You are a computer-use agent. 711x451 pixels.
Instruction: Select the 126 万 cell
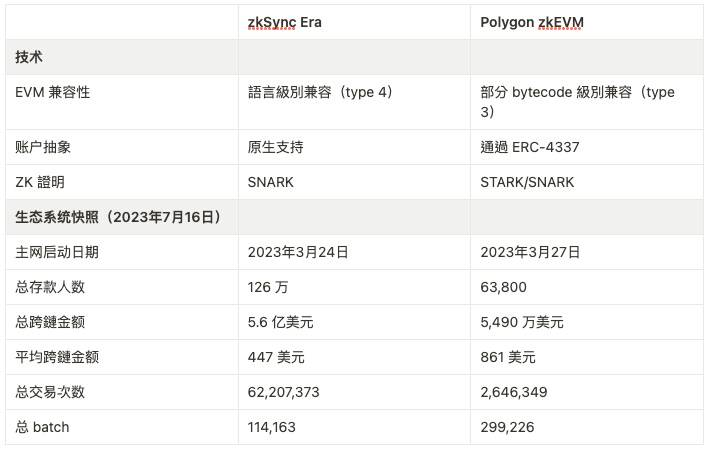[x=354, y=287]
